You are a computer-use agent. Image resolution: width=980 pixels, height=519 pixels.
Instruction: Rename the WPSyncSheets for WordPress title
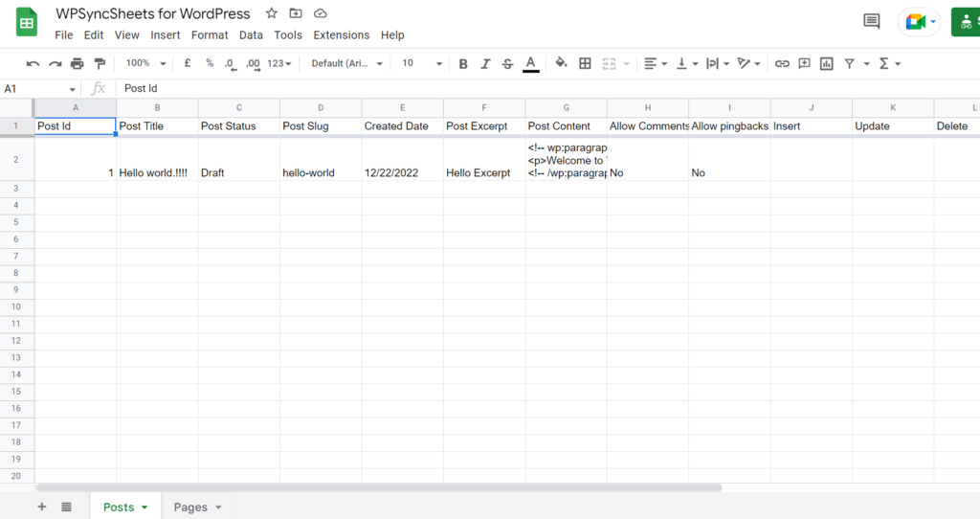152,13
